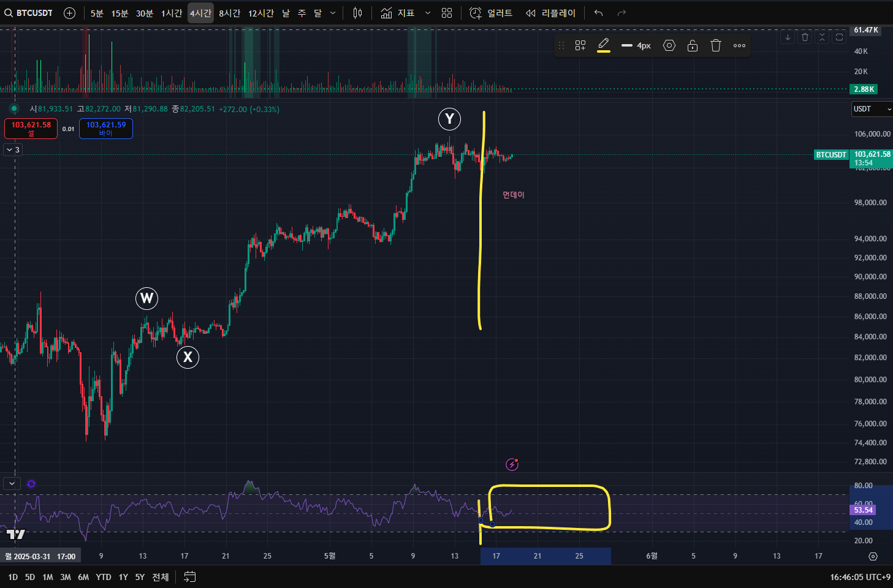Click the red 103,621.58 sell button
The image size is (893, 588).
(x=31, y=129)
